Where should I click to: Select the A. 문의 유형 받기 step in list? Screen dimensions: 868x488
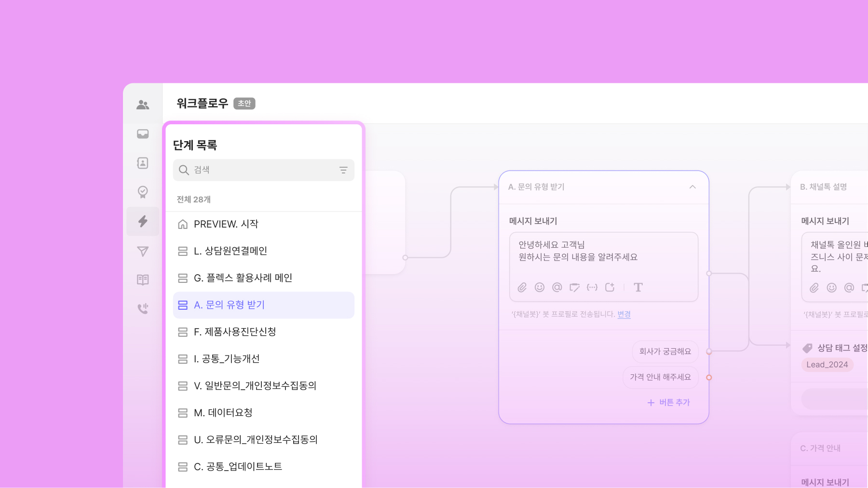(x=263, y=305)
